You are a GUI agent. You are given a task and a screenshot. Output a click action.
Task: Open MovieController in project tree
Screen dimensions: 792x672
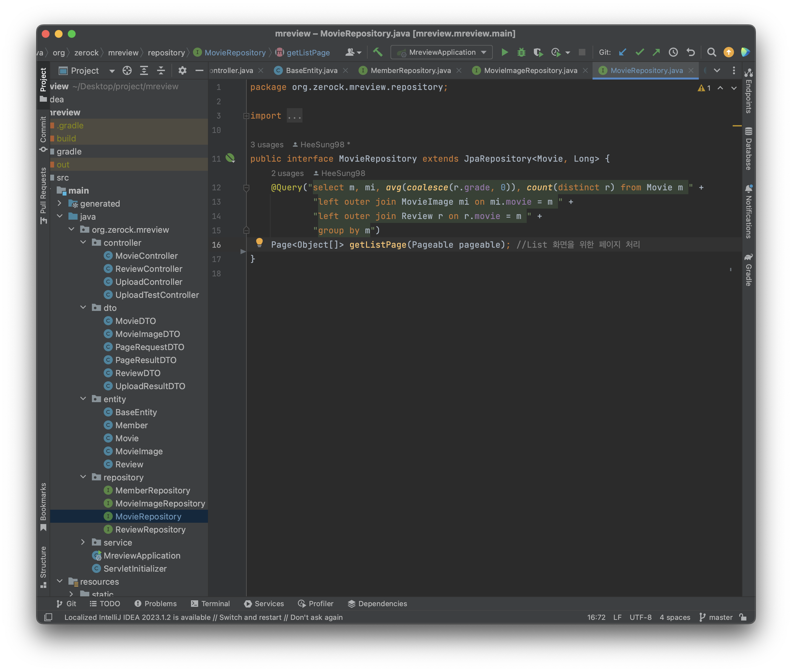[x=146, y=256]
